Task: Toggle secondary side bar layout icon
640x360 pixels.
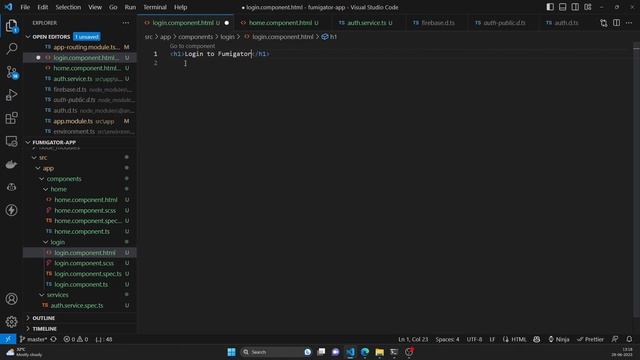Action: [x=575, y=7]
